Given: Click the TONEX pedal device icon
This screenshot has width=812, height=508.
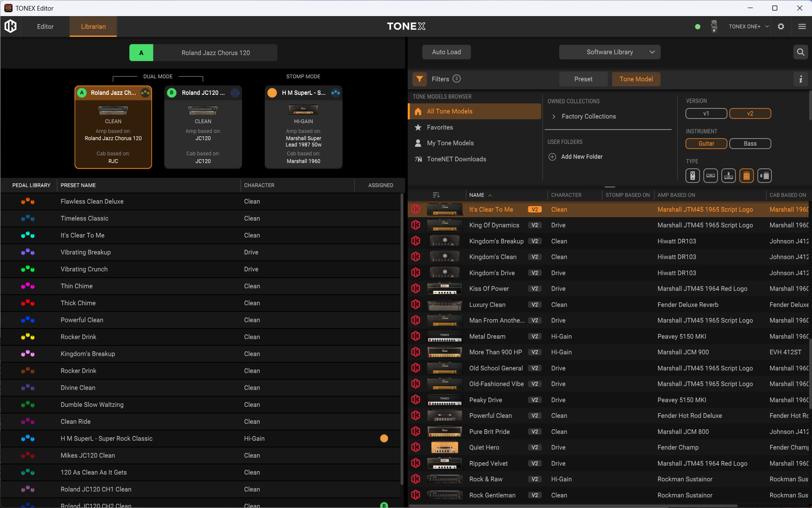Looking at the screenshot, I should pyautogui.click(x=714, y=26).
